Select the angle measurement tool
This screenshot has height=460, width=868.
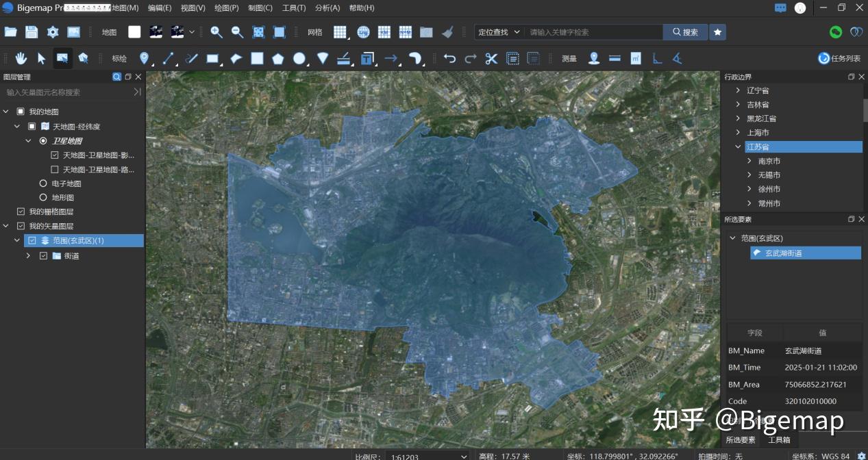(678, 58)
